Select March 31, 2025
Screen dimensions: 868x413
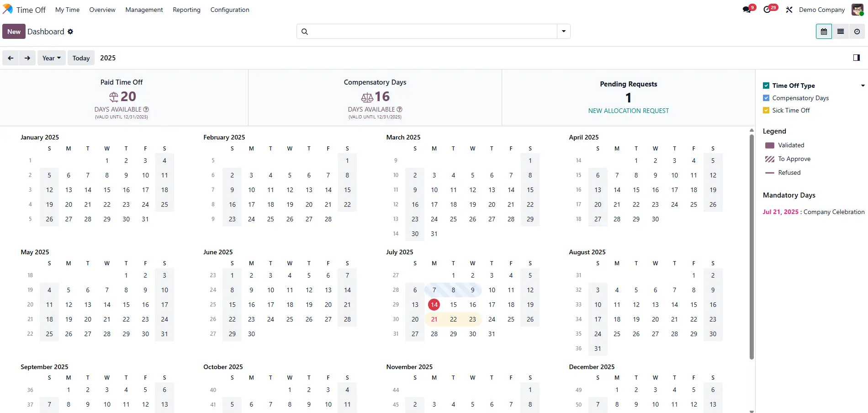coord(434,234)
